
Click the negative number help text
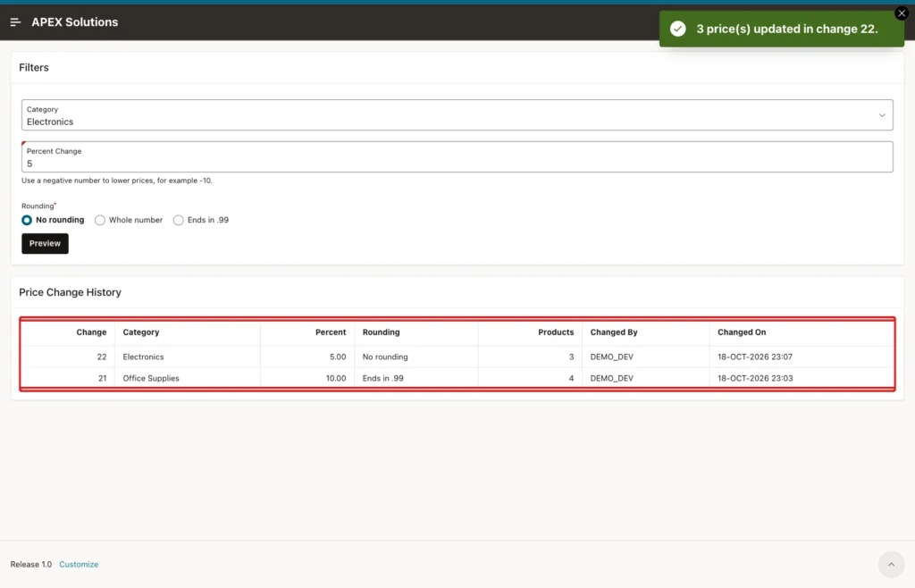point(117,181)
